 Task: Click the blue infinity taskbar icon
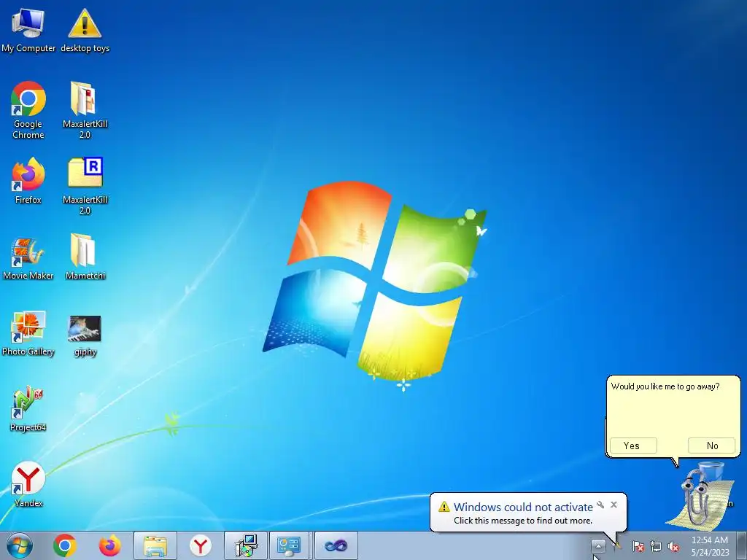(x=336, y=545)
